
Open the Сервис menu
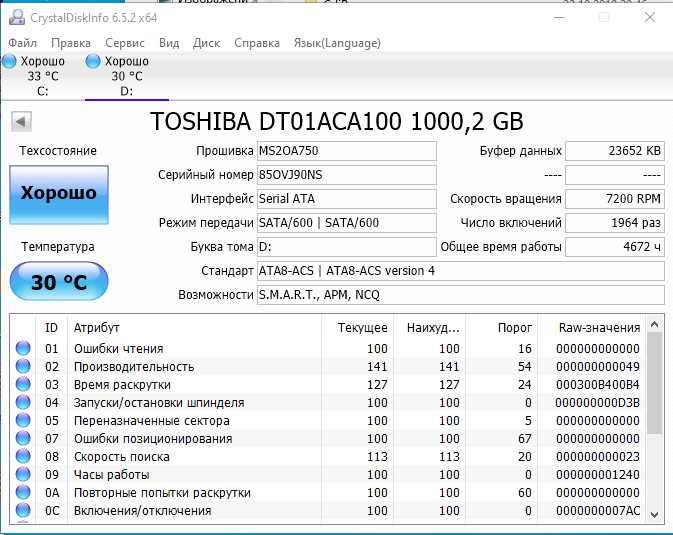pos(125,43)
